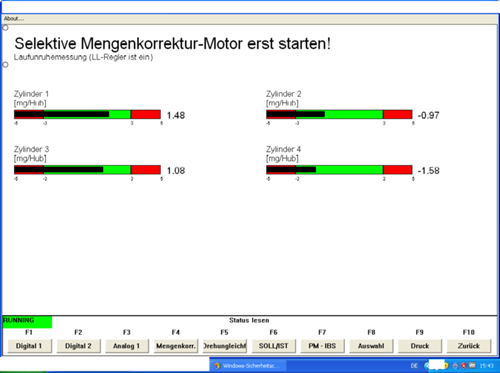Go back with the Zurück button
The image size is (500, 373).
tap(469, 346)
